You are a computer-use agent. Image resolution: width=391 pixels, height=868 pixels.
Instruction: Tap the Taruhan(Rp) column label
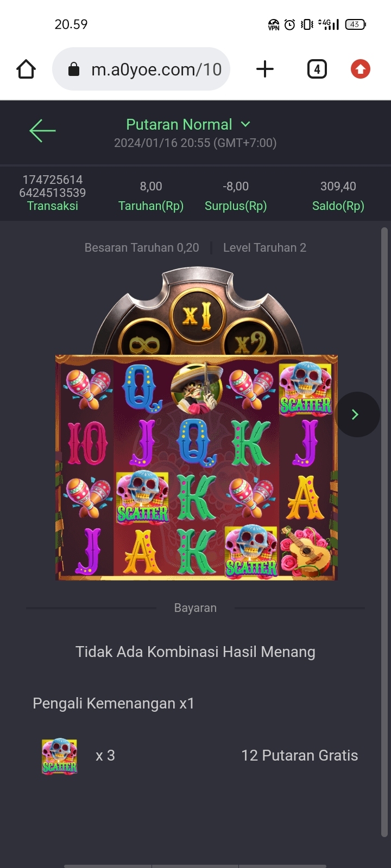pyautogui.click(x=151, y=206)
